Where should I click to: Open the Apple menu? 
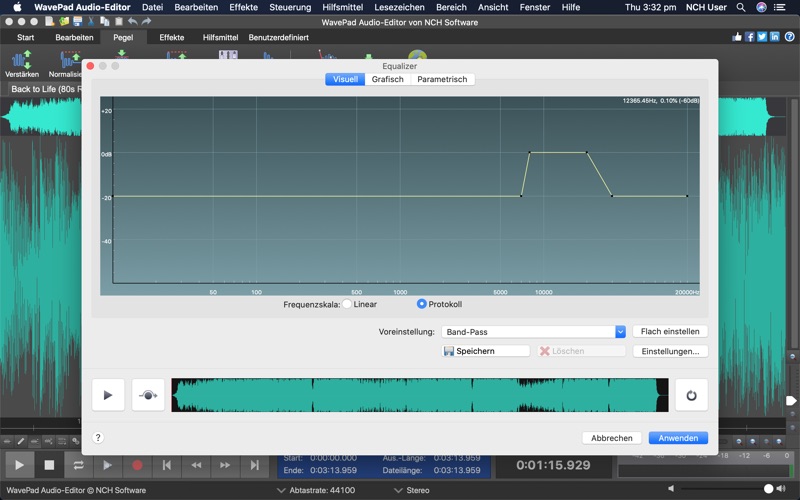tap(17, 7)
